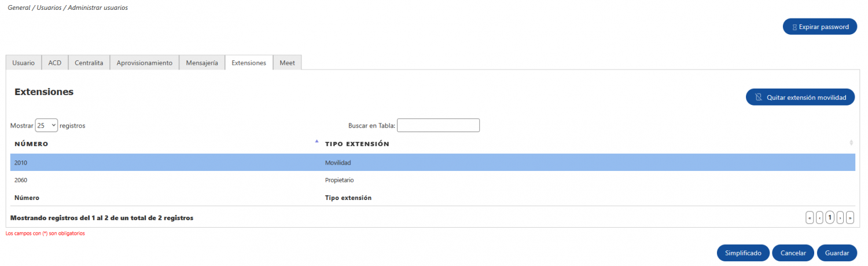Image resolution: width=868 pixels, height=266 pixels.
Task: Click the Expirar password button
Action: (x=819, y=27)
